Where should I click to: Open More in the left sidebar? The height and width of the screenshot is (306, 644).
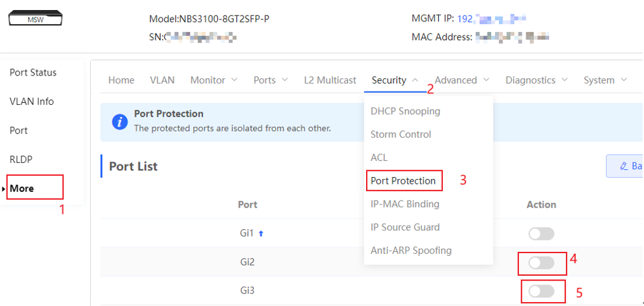[x=22, y=188]
